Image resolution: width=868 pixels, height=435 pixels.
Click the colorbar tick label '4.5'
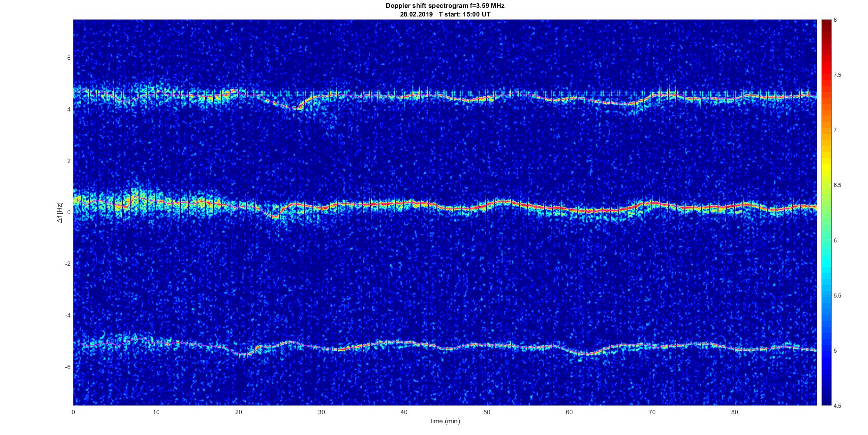tap(837, 406)
